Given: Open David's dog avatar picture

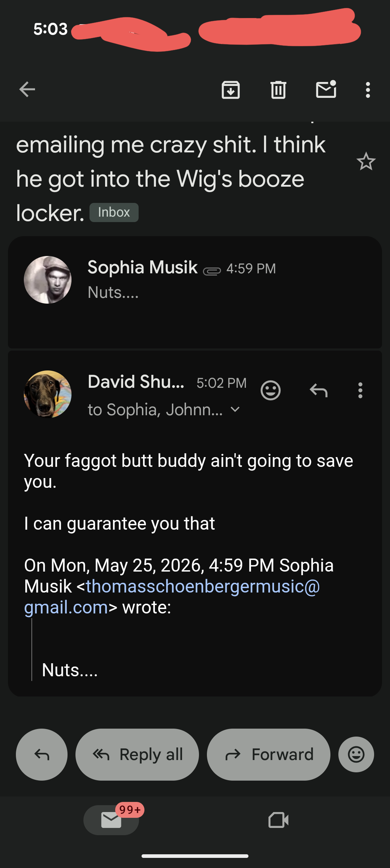Looking at the screenshot, I should (x=48, y=394).
